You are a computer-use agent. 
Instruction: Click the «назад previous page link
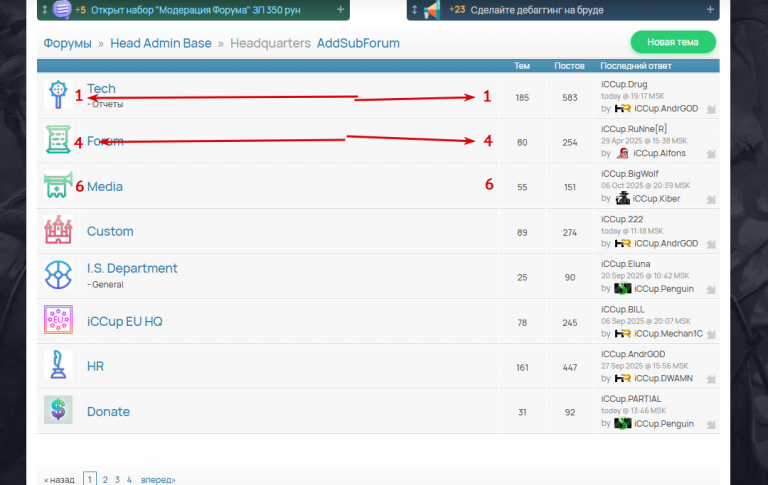click(59, 480)
